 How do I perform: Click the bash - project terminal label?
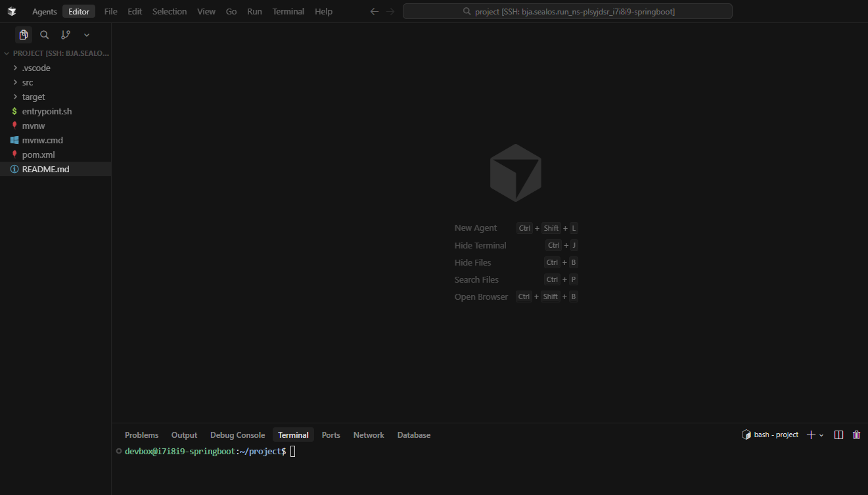click(x=770, y=435)
